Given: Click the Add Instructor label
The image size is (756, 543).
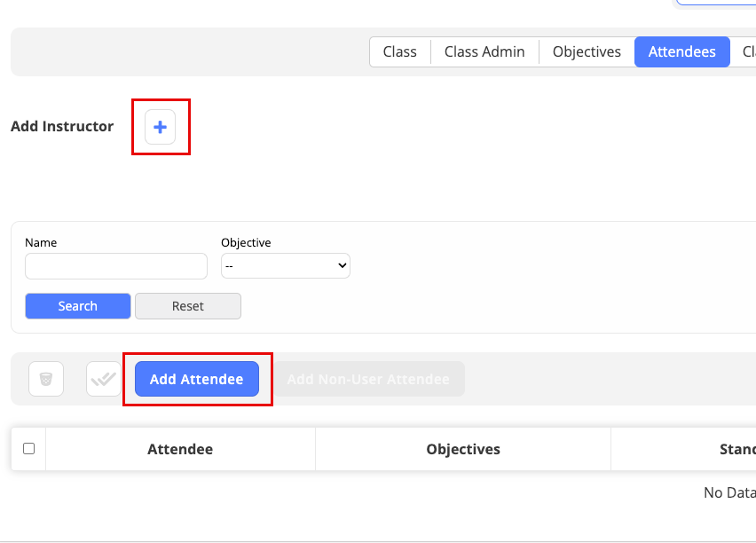Looking at the screenshot, I should (62, 126).
